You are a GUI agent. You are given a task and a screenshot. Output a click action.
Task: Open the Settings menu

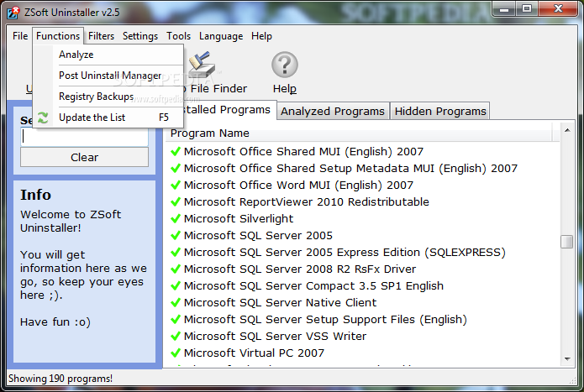(x=140, y=36)
